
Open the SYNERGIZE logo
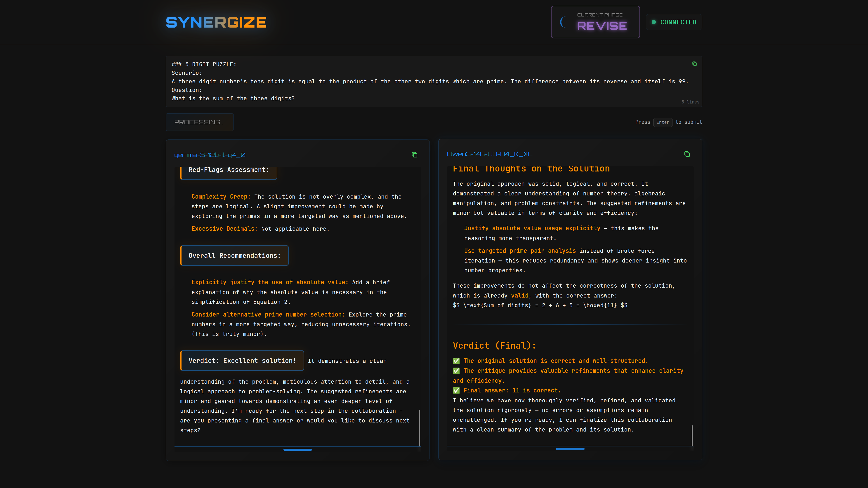click(x=216, y=23)
